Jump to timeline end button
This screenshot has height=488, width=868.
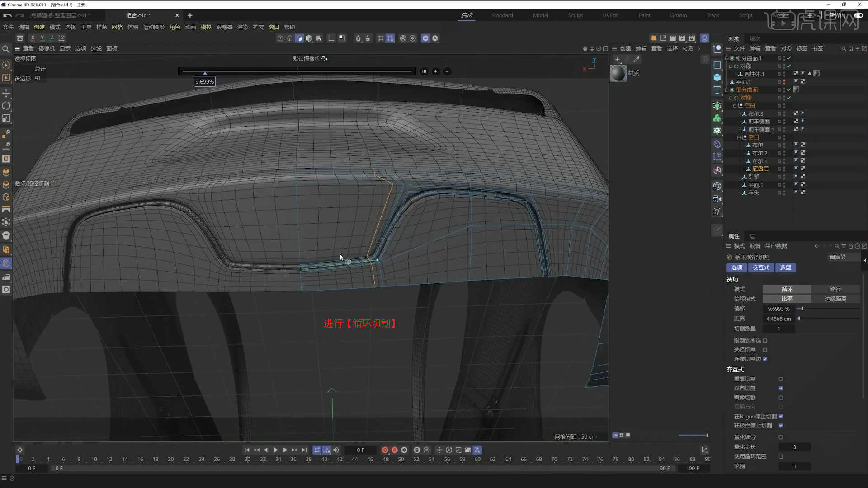[x=304, y=450]
